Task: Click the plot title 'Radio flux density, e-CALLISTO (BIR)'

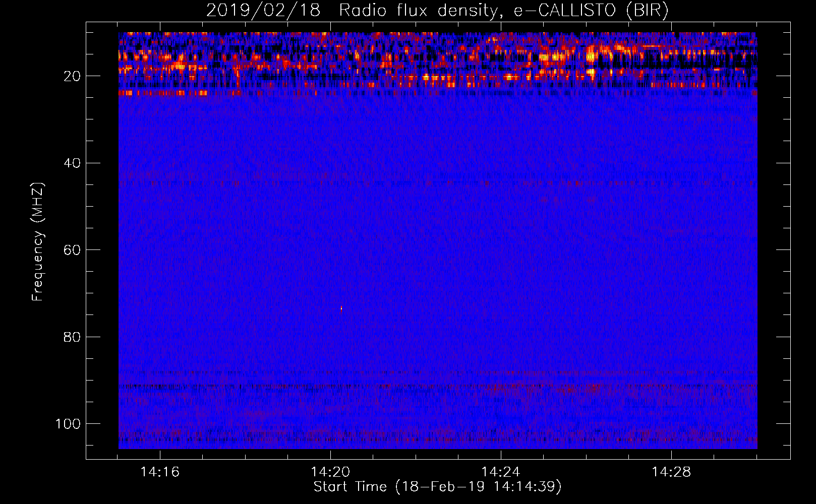Action: click(503, 10)
